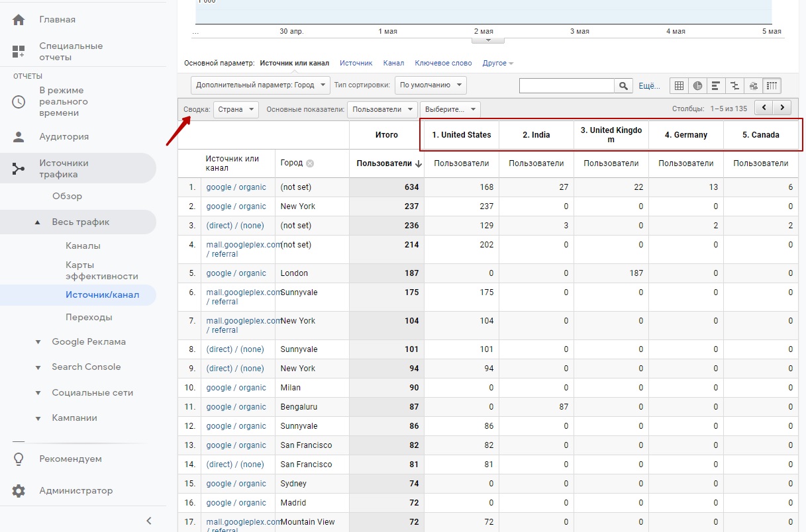Viewport: 806px width, 532px height.
Task: Select Источник или канал dimension
Action: 294,63
